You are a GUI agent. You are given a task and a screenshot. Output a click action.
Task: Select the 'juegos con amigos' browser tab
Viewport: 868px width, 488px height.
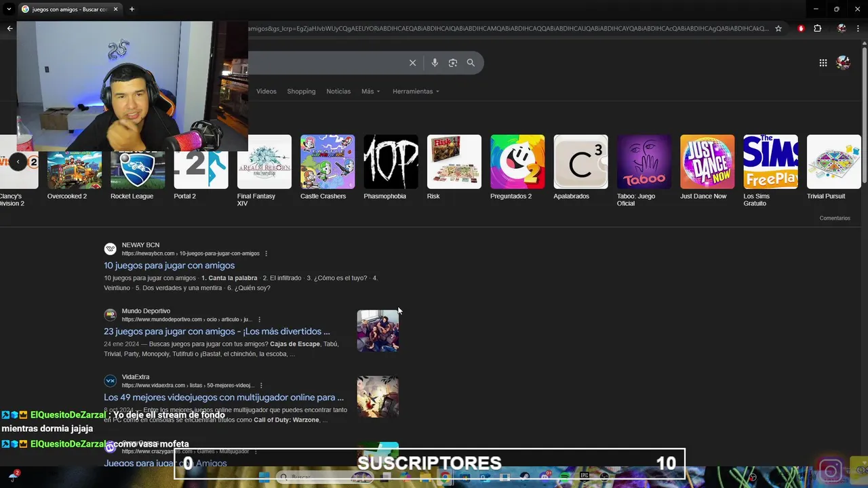pyautogui.click(x=69, y=9)
